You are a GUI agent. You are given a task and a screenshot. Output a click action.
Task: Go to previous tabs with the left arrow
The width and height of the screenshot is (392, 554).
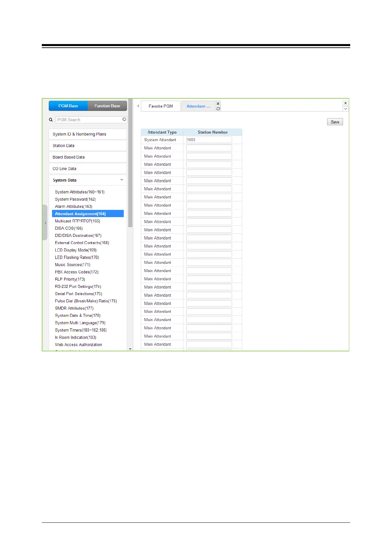click(x=138, y=106)
